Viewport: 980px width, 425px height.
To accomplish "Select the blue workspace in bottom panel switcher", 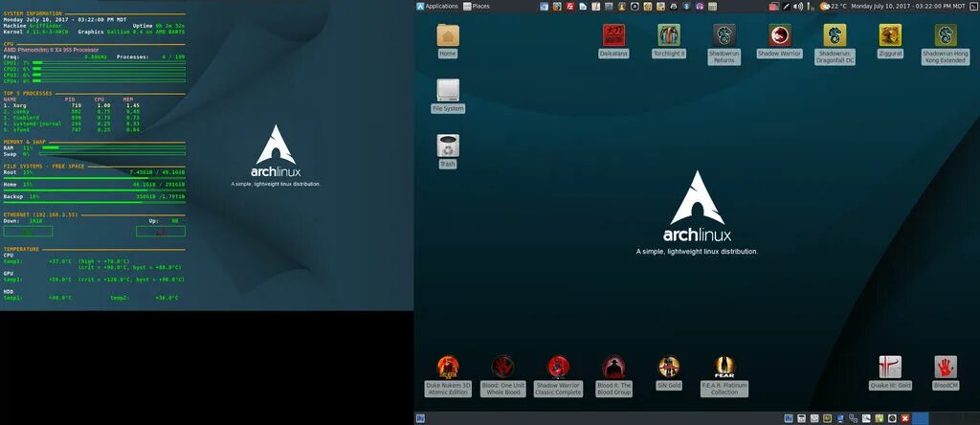I will point(920,418).
